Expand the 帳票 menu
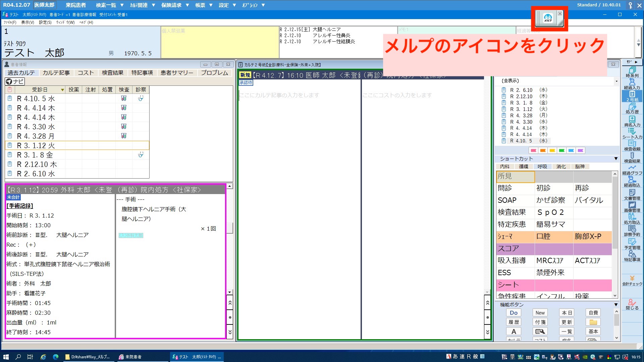This screenshot has width=644, height=362. [204, 5]
